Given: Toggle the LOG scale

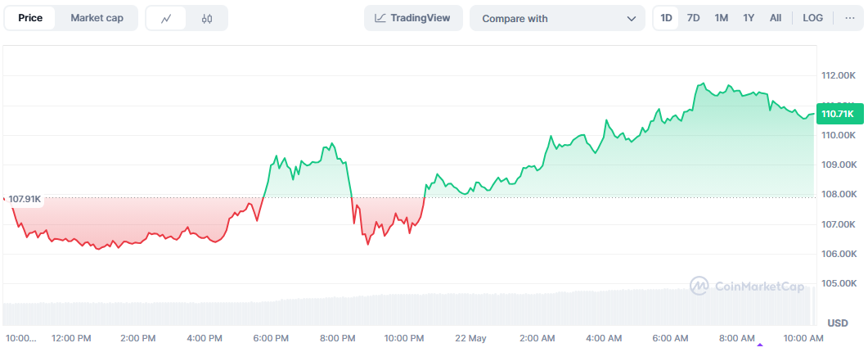Looking at the screenshot, I should pos(813,18).
